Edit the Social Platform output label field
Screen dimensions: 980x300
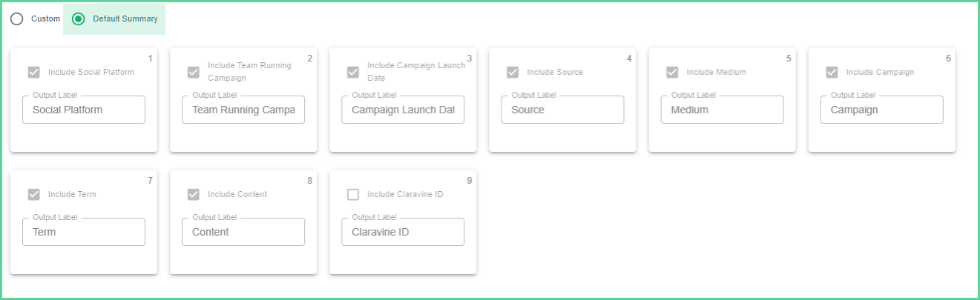[84, 110]
